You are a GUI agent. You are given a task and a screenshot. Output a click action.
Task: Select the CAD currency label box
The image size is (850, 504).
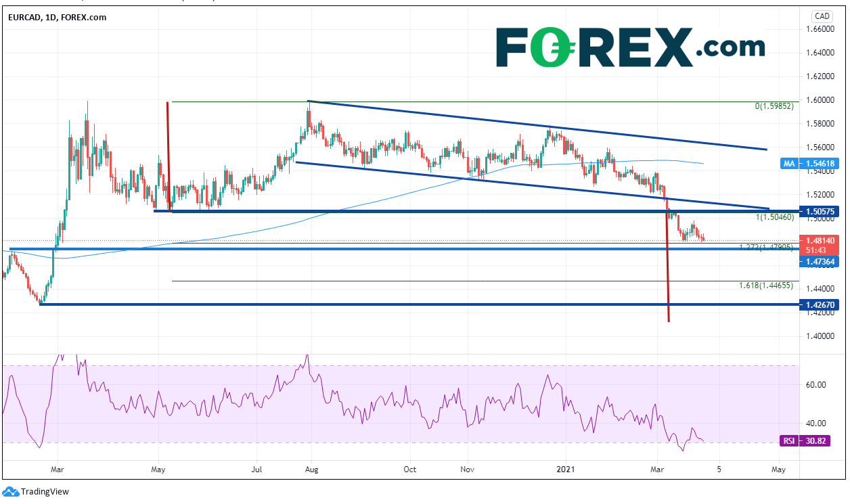(x=822, y=16)
